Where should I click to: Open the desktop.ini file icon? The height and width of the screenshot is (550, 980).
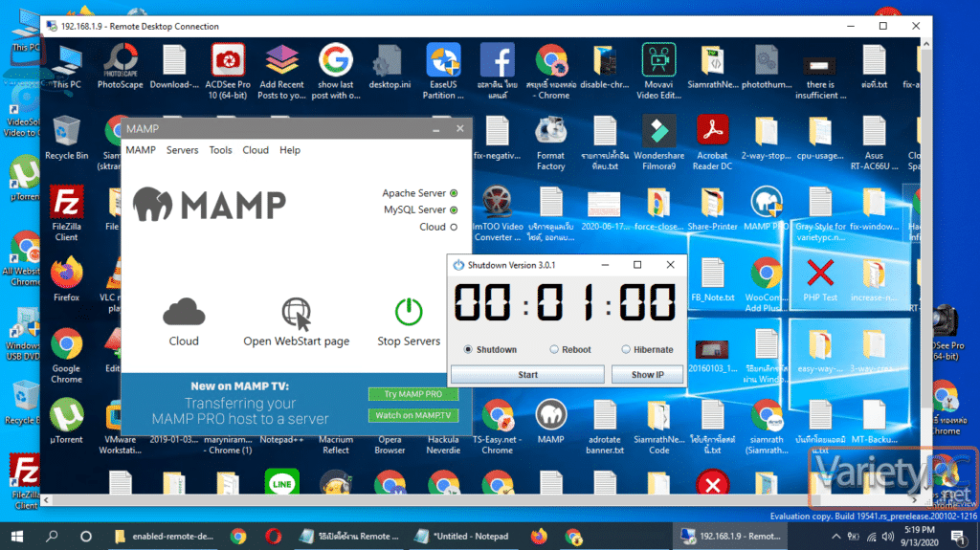(390, 66)
